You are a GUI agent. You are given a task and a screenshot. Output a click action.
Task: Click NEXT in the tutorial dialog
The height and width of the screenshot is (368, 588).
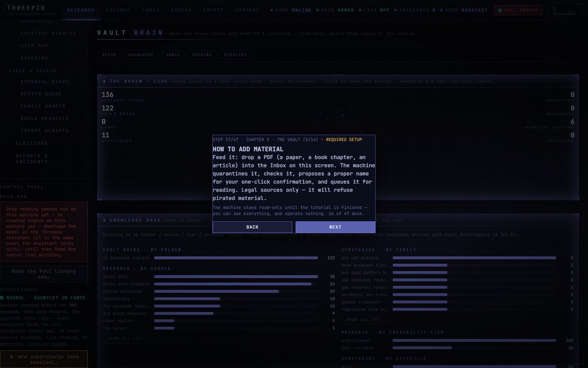click(335, 227)
